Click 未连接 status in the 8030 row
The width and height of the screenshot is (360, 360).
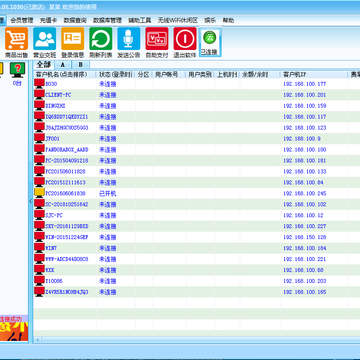pos(108,84)
